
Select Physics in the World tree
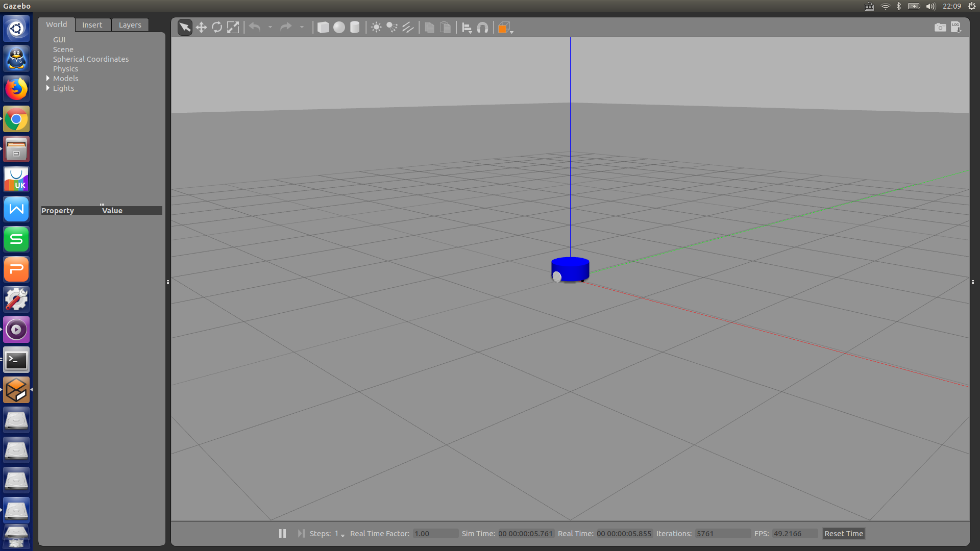point(65,69)
